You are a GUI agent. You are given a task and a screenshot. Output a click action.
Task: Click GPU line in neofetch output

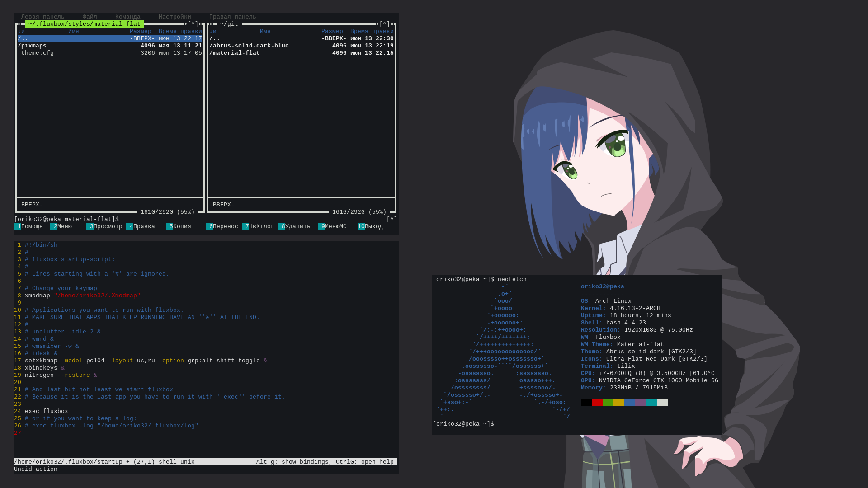pyautogui.click(x=650, y=380)
